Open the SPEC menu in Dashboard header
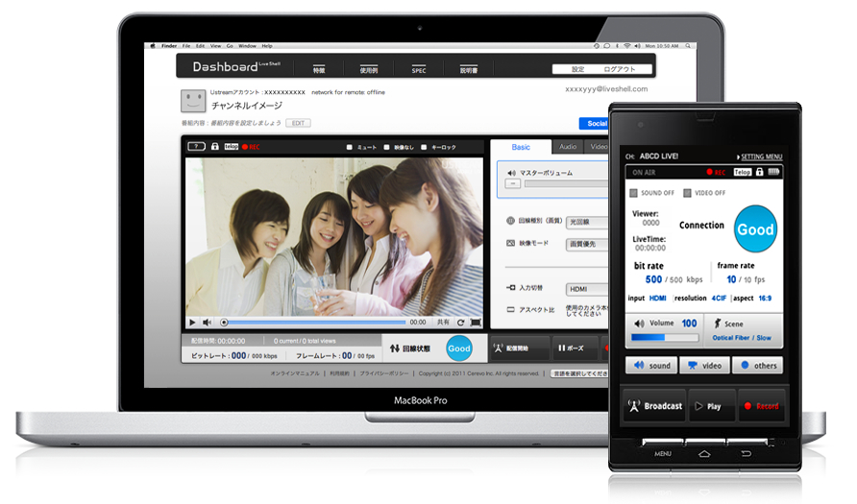 (x=419, y=70)
